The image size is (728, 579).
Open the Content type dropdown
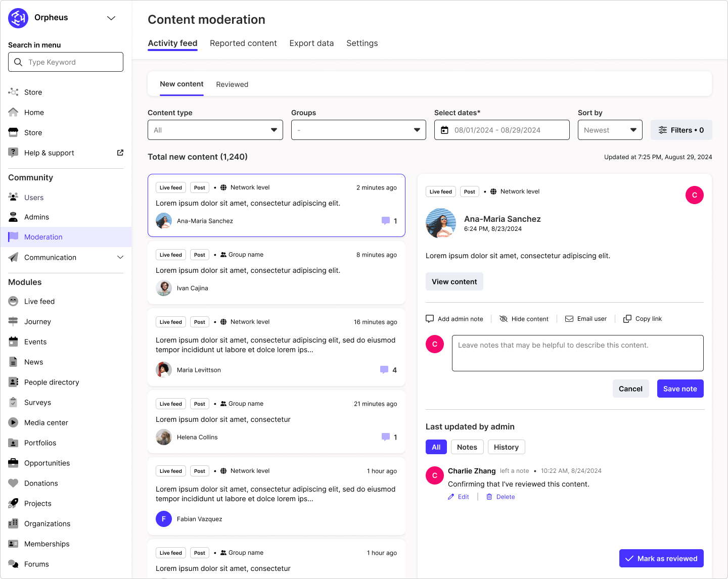pos(215,130)
